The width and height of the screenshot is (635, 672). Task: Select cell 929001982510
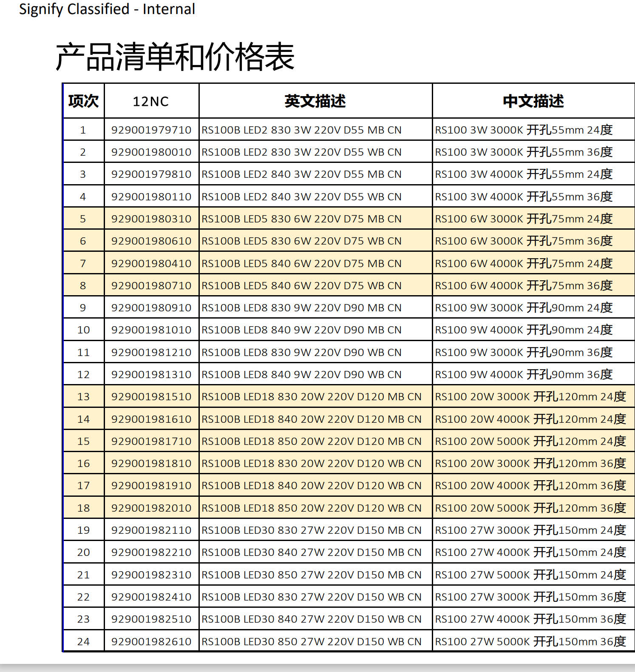tap(151, 619)
